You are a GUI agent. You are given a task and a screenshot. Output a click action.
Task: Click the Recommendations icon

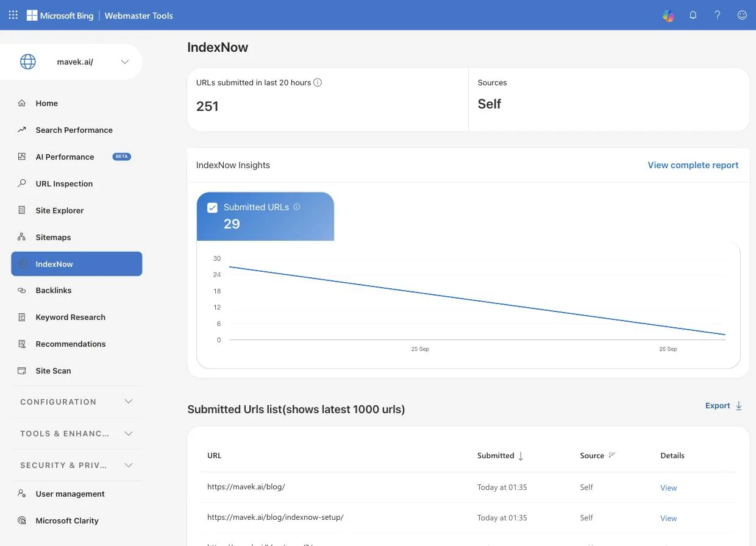click(22, 344)
